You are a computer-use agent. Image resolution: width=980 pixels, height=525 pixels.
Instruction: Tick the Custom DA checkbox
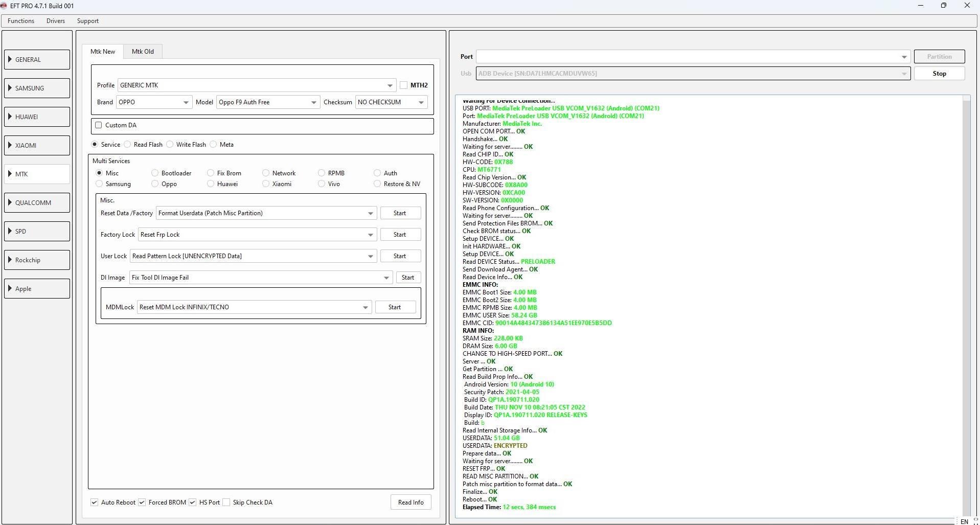click(99, 125)
